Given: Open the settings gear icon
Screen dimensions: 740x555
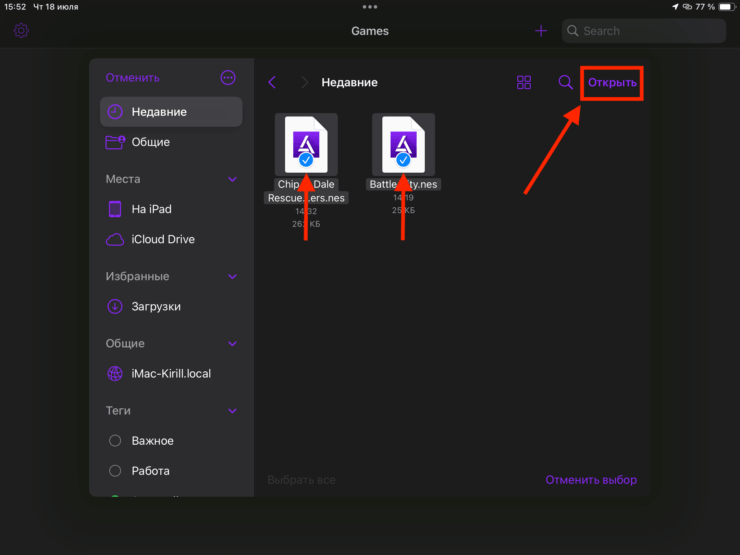Looking at the screenshot, I should 21,31.
